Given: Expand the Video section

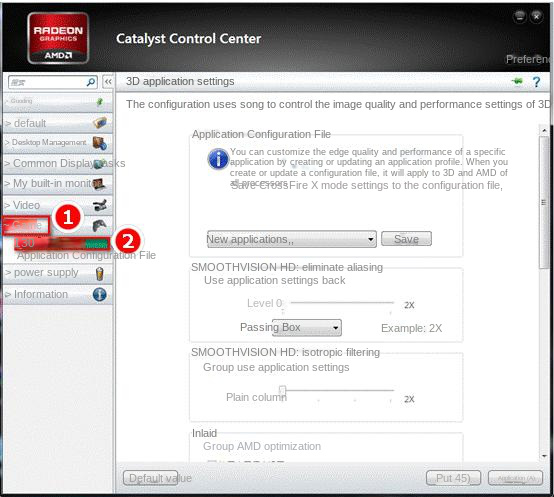Looking at the screenshot, I should tap(58, 205).
